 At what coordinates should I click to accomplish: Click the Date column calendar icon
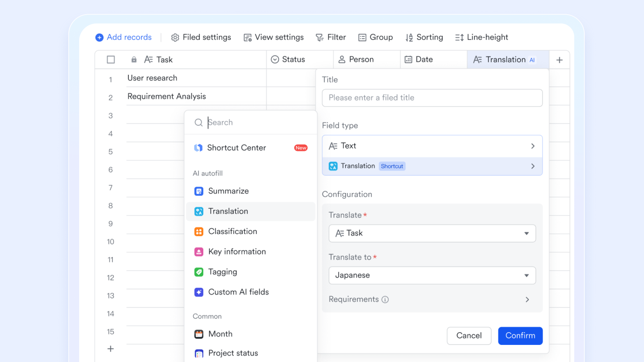coord(408,60)
